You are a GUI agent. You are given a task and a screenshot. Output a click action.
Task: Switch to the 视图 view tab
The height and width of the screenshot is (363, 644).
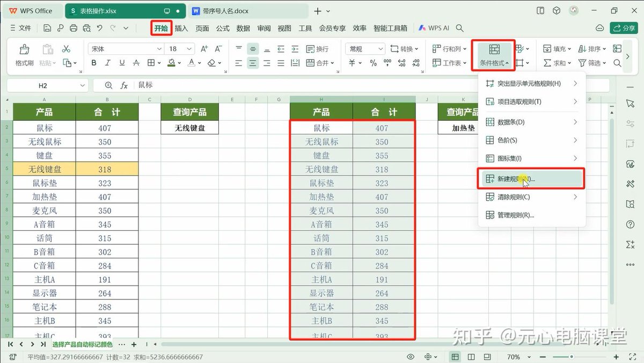284,28
